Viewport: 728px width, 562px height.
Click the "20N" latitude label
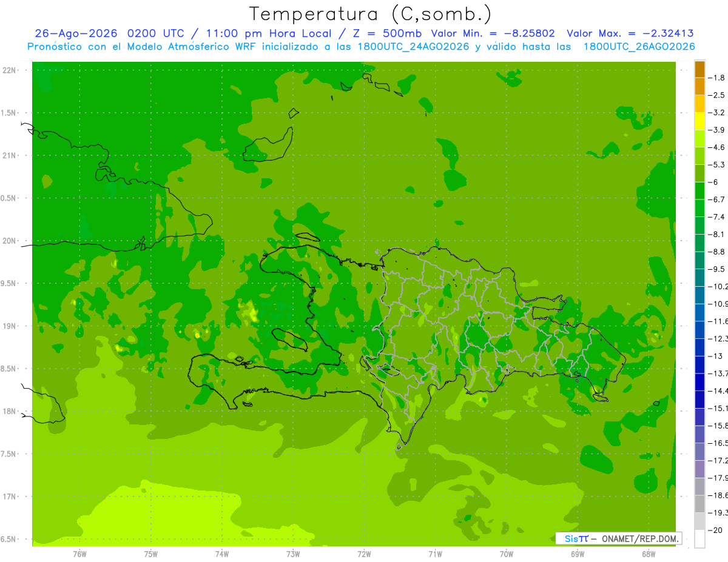pyautogui.click(x=10, y=241)
